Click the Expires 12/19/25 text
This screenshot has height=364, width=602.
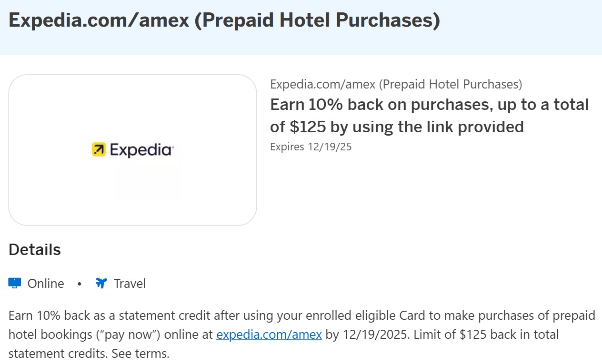pos(311,147)
